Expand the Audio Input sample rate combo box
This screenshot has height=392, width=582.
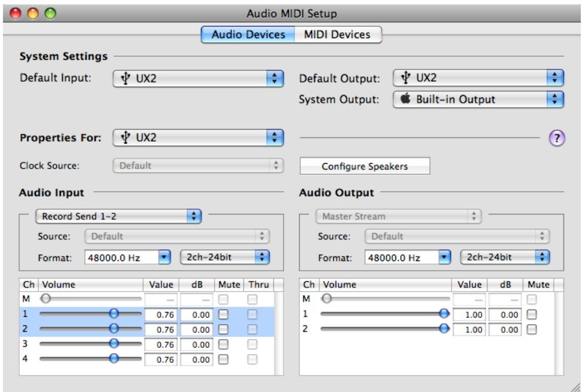(164, 257)
